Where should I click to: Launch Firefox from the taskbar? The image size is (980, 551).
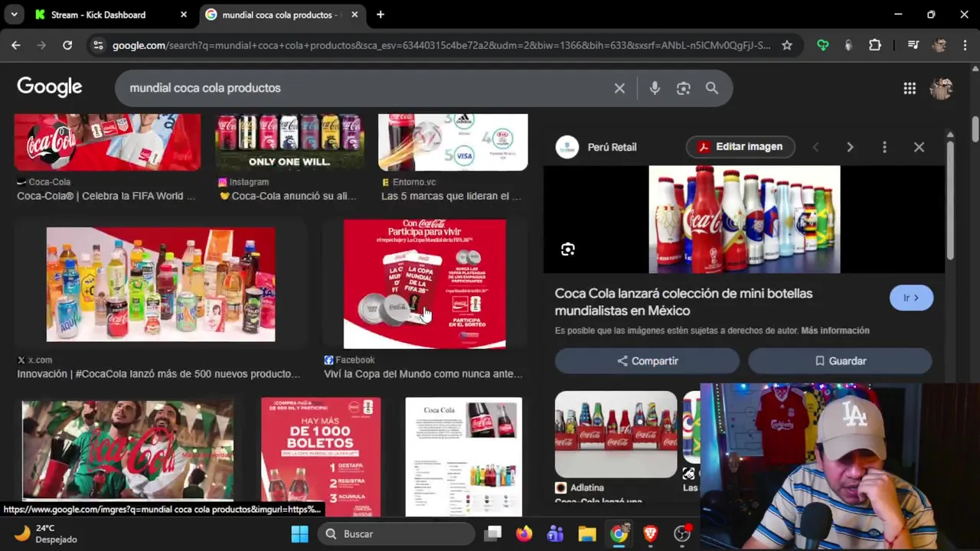(524, 533)
